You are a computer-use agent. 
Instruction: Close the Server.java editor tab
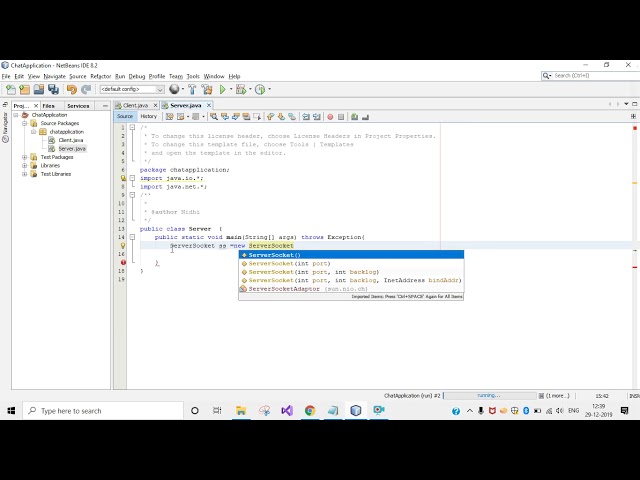(x=209, y=105)
